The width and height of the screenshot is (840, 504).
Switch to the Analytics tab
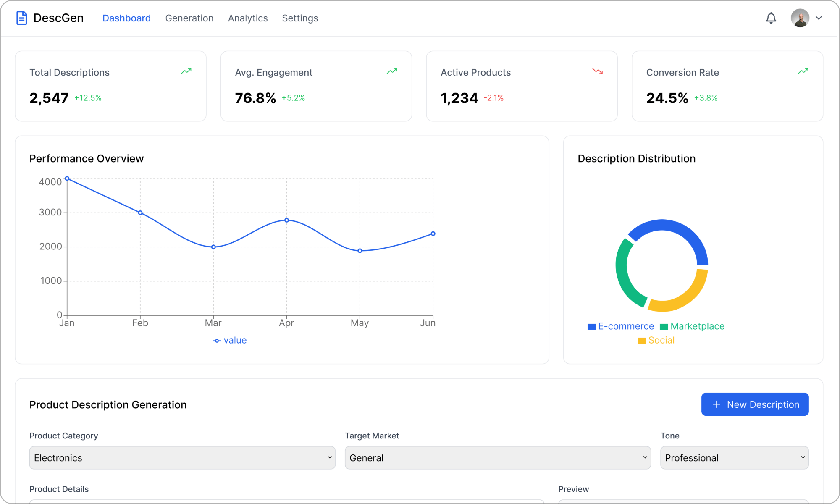[x=248, y=18]
